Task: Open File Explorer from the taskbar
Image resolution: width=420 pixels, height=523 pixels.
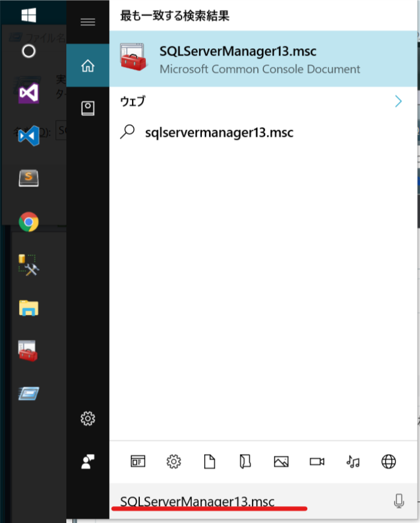Action: (x=29, y=308)
